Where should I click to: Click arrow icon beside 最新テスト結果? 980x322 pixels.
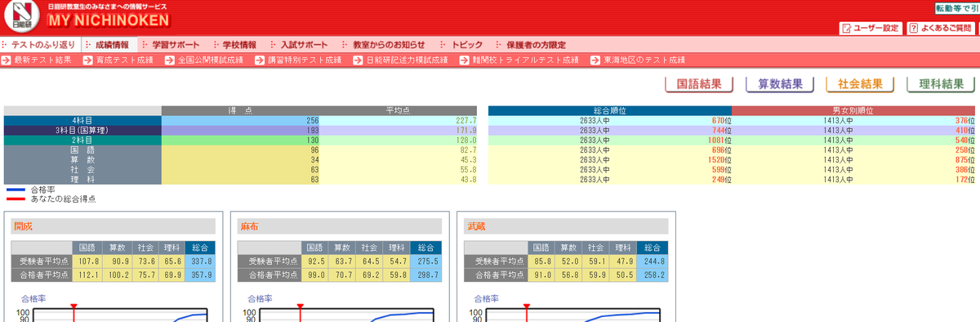(x=7, y=60)
